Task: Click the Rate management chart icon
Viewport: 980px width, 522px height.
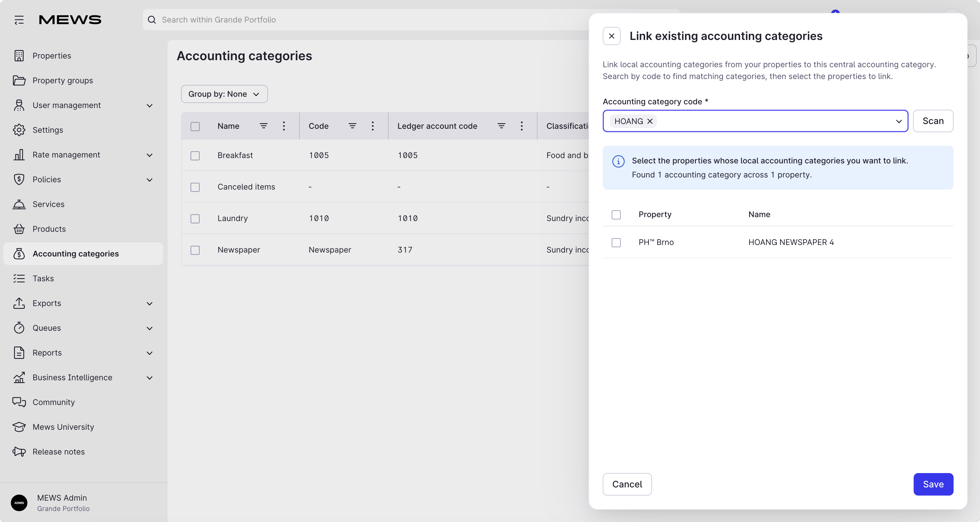Action: pyautogui.click(x=19, y=154)
